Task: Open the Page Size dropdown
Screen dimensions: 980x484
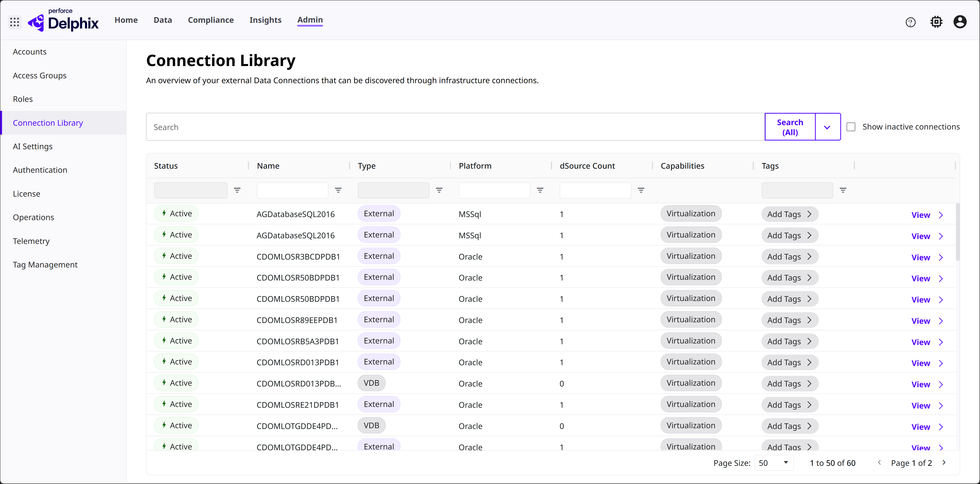Action: [x=774, y=463]
